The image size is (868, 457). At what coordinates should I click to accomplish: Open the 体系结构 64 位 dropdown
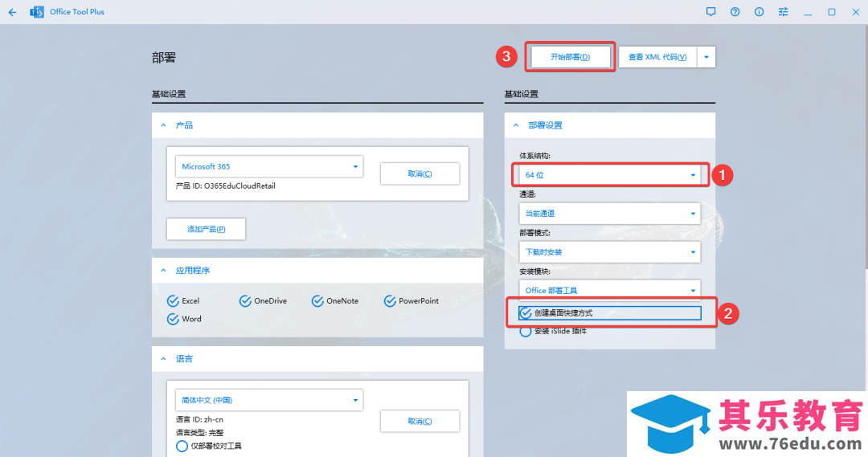tap(609, 175)
